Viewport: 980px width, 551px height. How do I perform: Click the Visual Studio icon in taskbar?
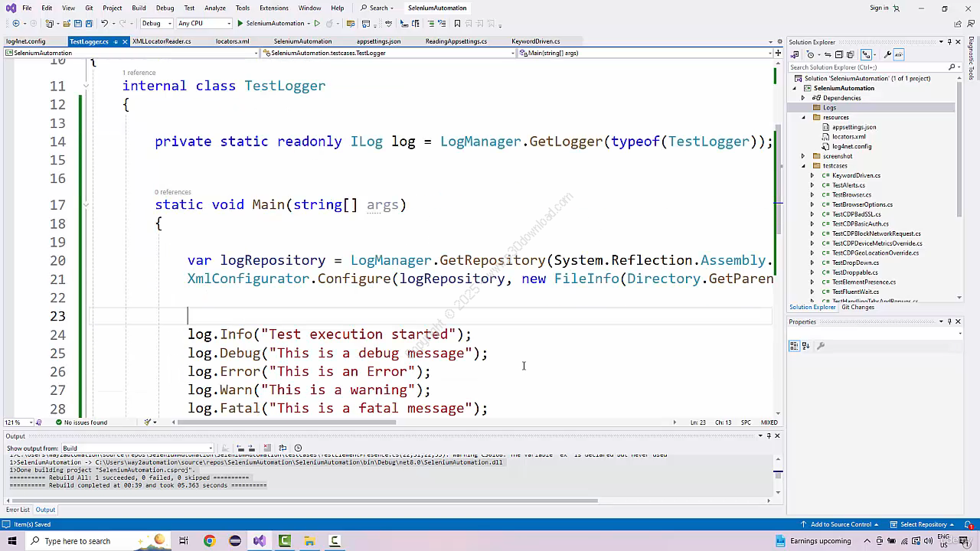[x=260, y=541]
